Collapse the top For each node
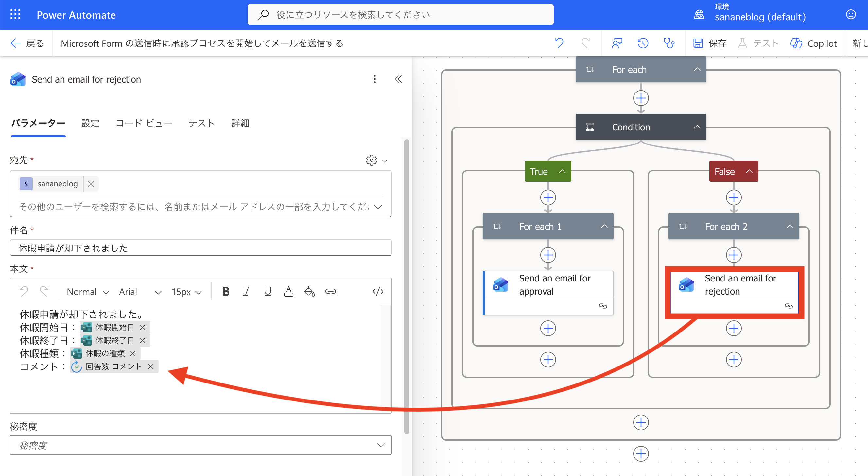This screenshot has height=476, width=868. tap(697, 69)
